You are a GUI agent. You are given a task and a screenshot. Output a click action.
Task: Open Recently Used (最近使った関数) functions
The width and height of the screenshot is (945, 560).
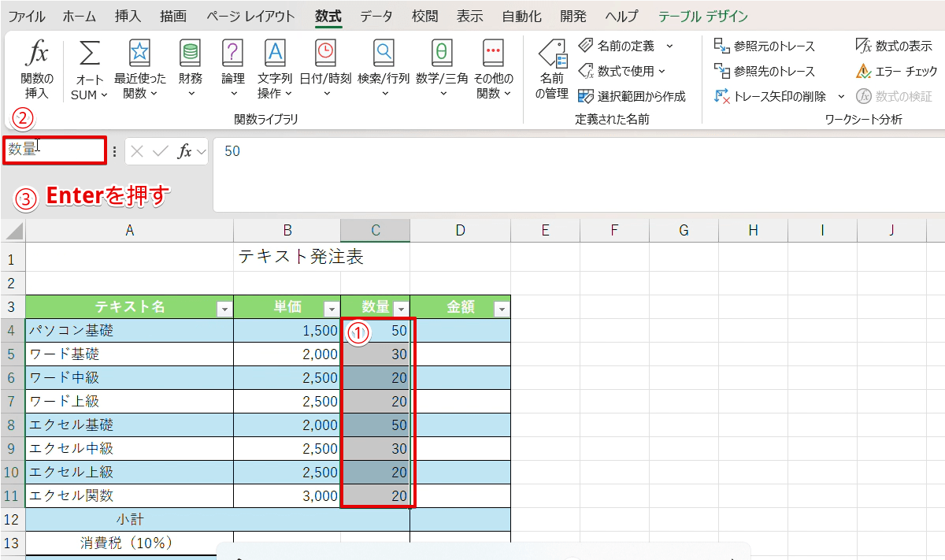[x=140, y=69]
